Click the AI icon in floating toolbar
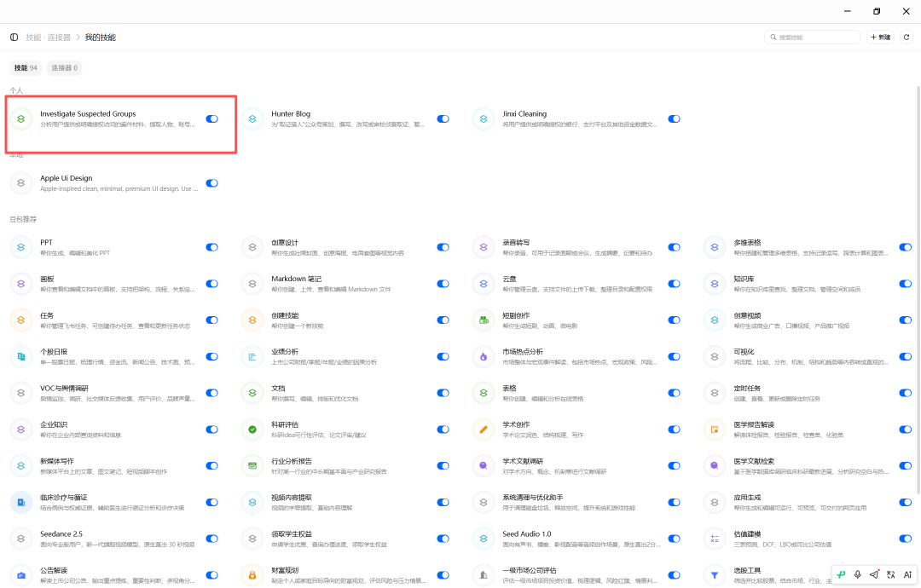 click(907, 574)
